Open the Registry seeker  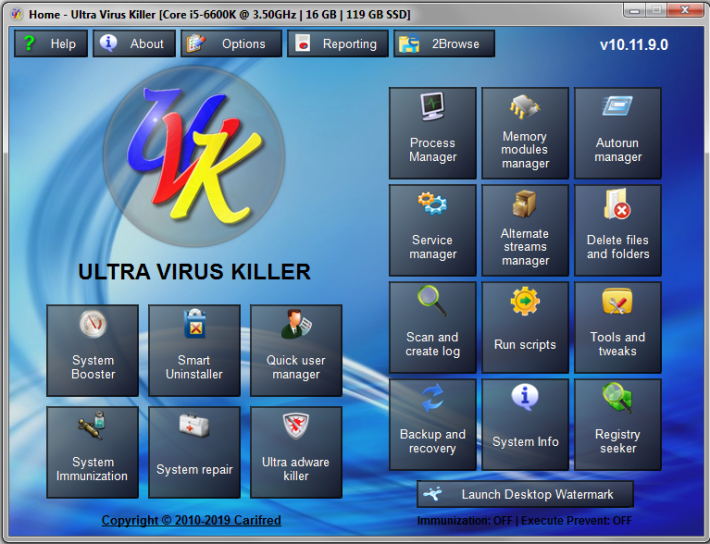[618, 424]
